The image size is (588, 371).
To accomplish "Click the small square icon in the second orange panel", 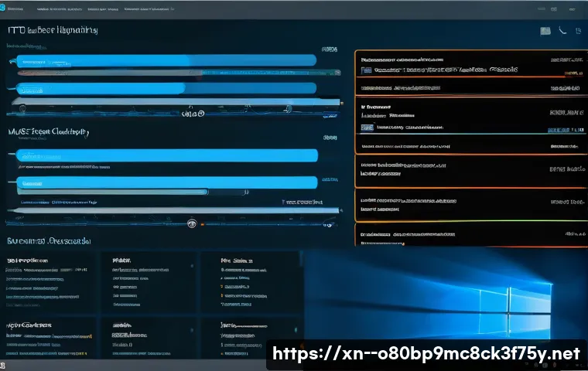I will 367,127.
